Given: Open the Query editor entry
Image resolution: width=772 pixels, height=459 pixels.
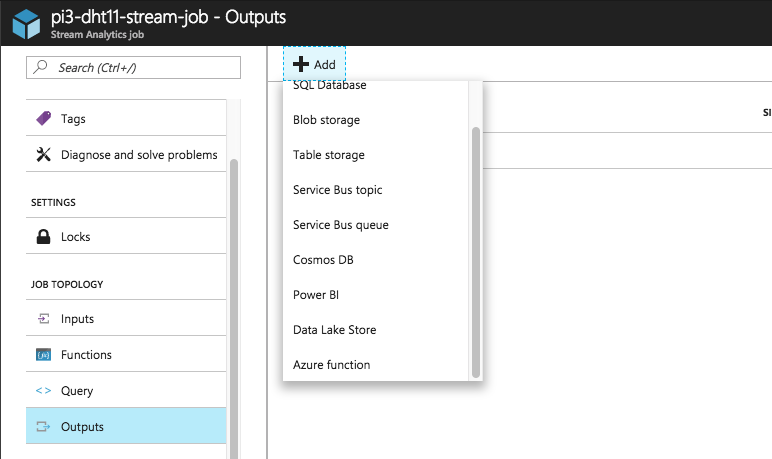Looking at the screenshot, I should (126, 391).
